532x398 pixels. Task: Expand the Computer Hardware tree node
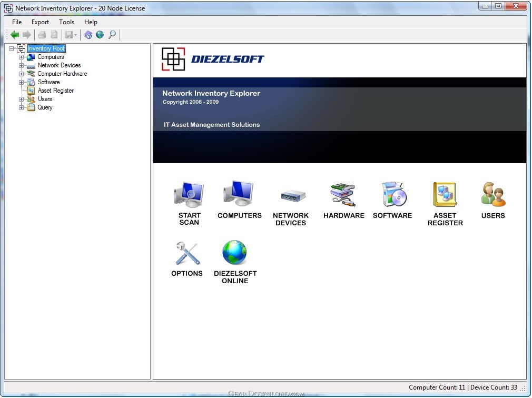click(x=21, y=74)
